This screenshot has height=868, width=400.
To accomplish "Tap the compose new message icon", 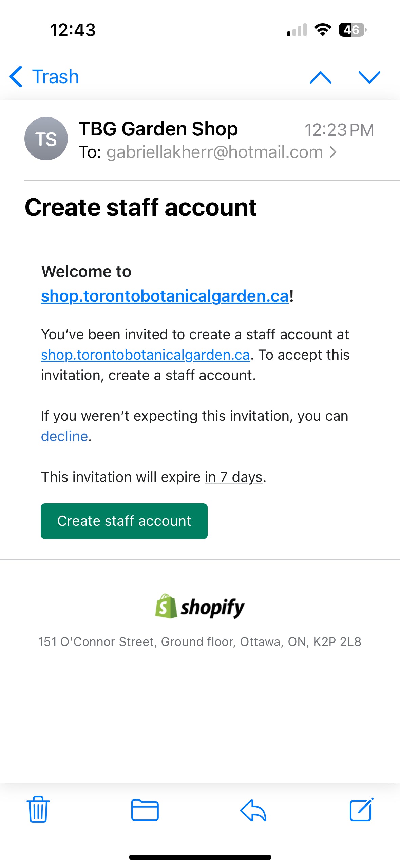I will [361, 810].
